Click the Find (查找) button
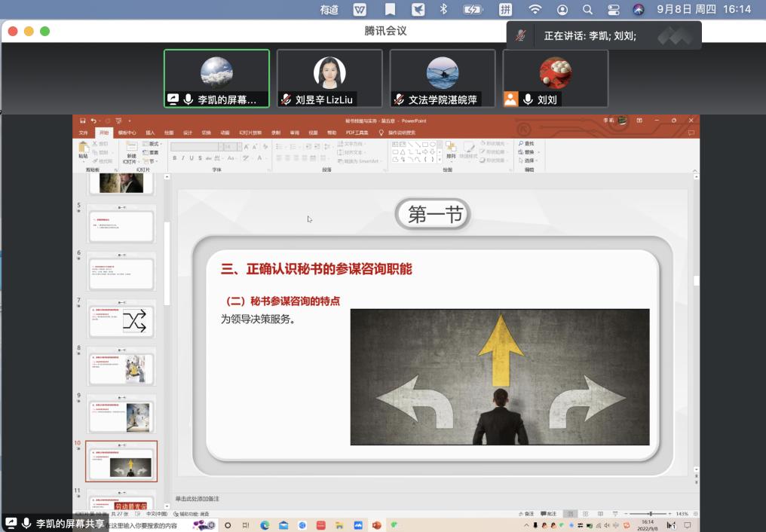Viewport: 766px width, 532px height. tap(526, 143)
